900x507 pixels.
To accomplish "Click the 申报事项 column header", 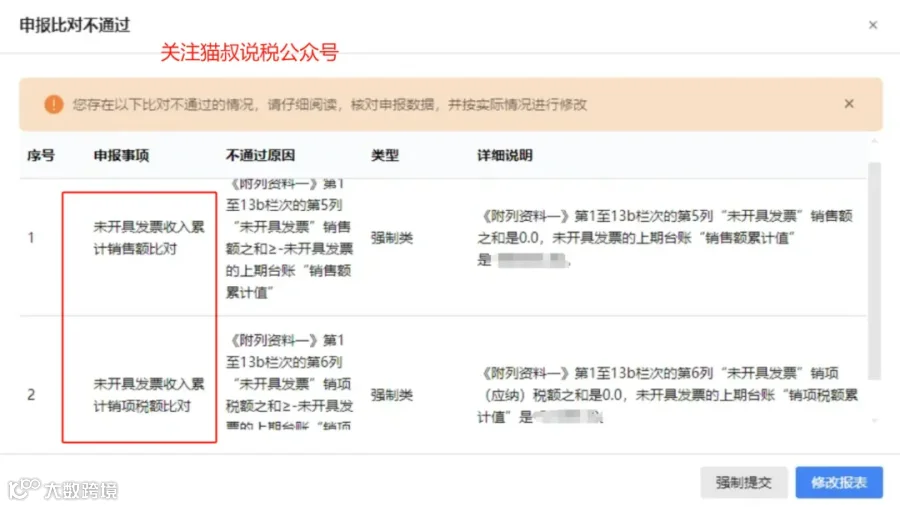I will pos(121,155).
